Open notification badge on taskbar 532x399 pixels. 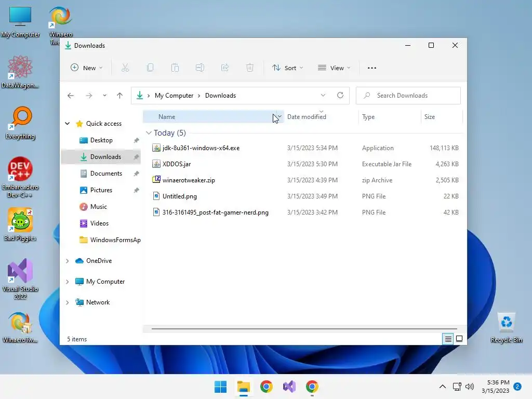tap(517, 387)
